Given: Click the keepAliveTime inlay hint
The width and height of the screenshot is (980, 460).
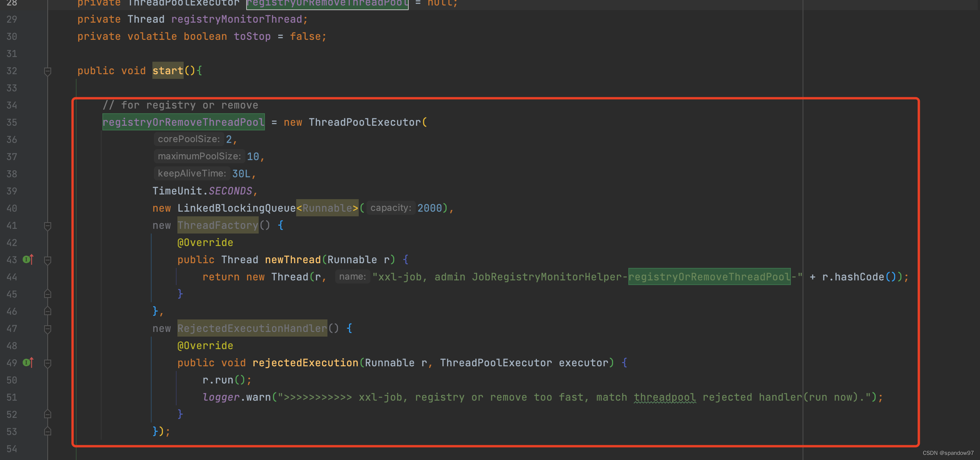Looking at the screenshot, I should 191,173.
